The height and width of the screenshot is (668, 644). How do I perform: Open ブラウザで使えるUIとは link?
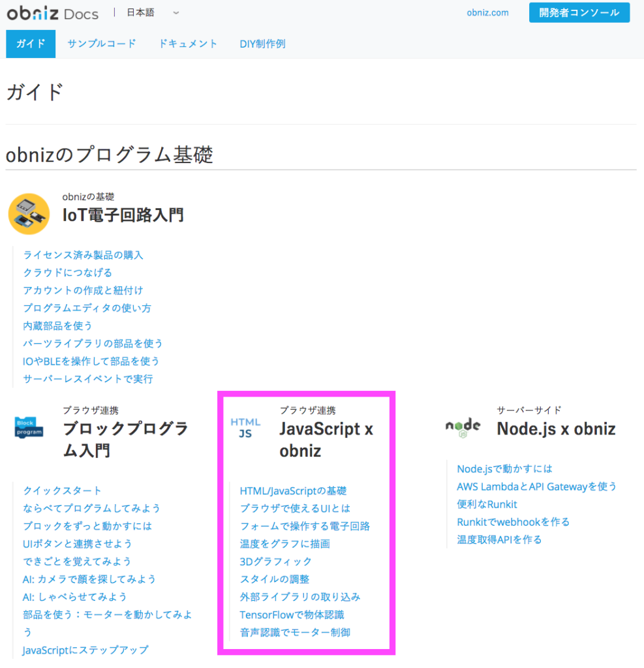tap(295, 508)
